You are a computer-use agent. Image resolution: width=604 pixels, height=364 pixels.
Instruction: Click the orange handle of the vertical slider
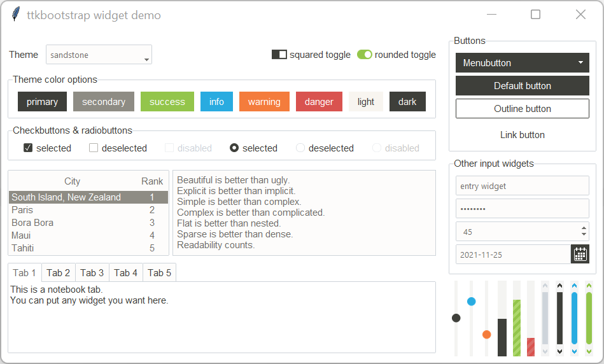[x=487, y=334]
